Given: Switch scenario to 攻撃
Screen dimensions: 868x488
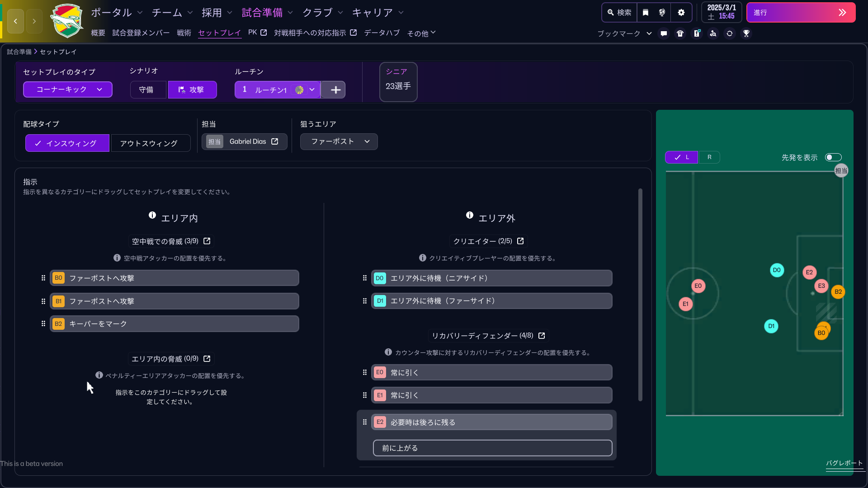Looking at the screenshot, I should click(x=193, y=90).
